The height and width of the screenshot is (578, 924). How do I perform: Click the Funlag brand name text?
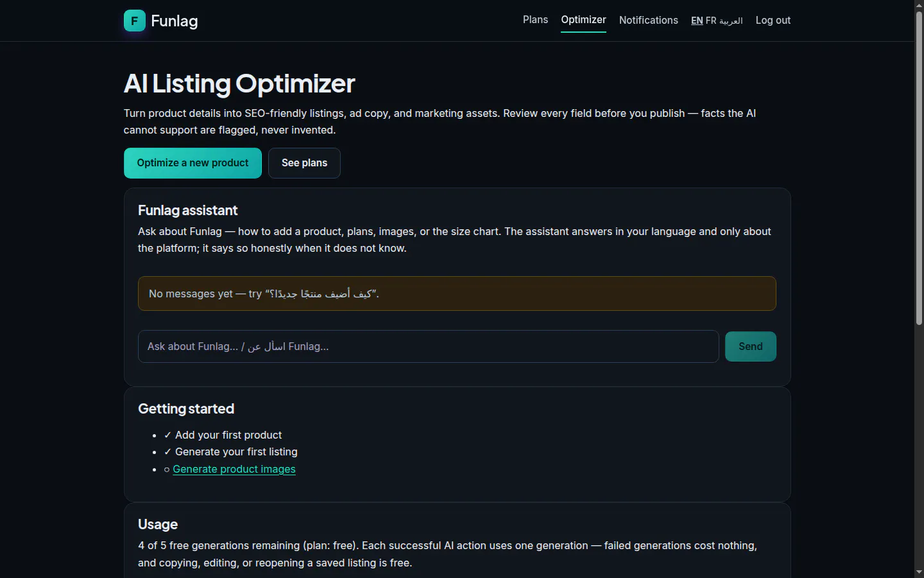[175, 21]
